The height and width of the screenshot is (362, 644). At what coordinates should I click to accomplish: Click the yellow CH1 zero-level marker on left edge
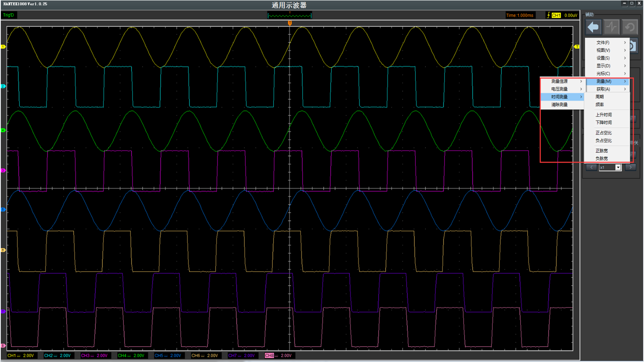click(3, 47)
